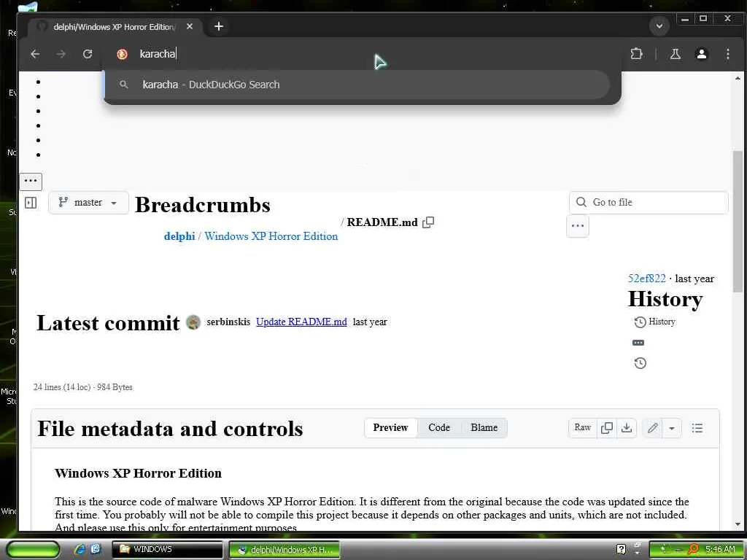Switch to the Blame tab
This screenshot has width=747, height=560.
[484, 427]
